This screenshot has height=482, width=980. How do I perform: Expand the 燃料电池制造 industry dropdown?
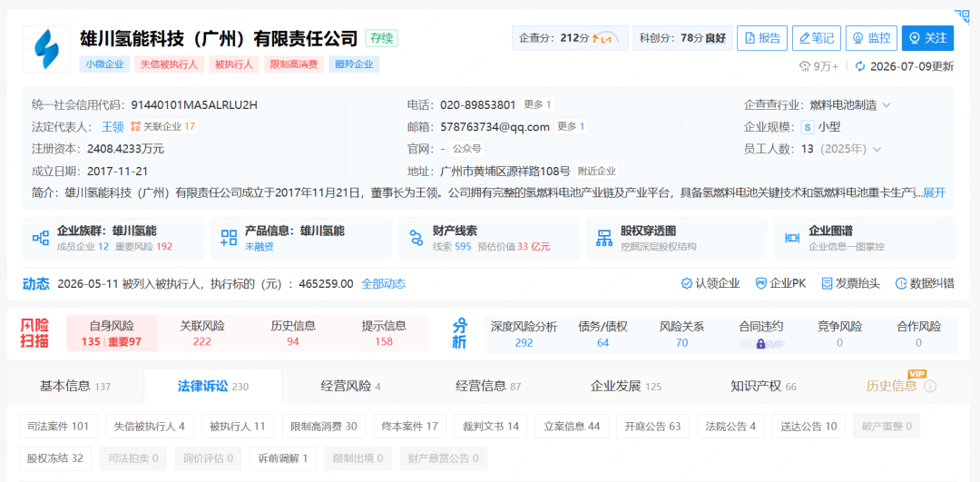(x=887, y=105)
